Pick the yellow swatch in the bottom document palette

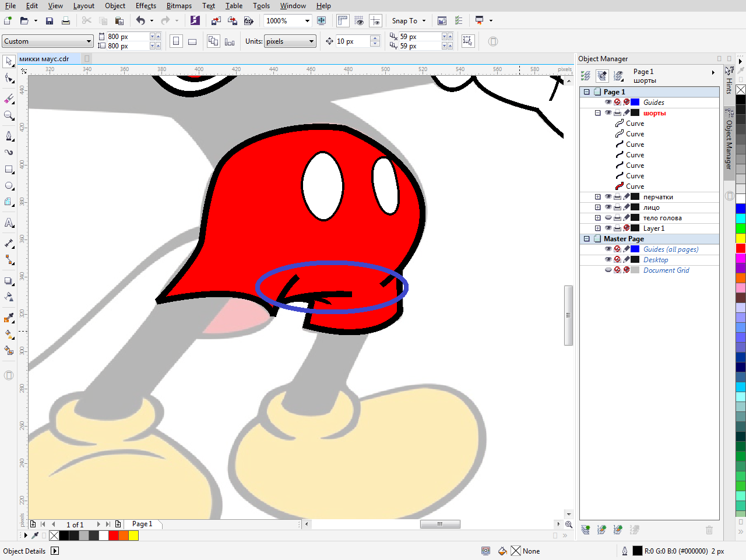tap(133, 536)
